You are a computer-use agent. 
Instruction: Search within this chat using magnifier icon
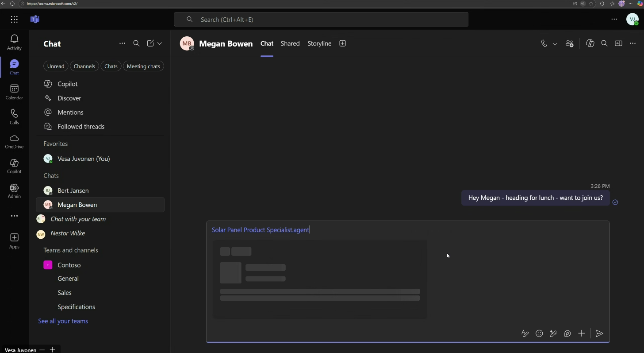pyautogui.click(x=604, y=44)
